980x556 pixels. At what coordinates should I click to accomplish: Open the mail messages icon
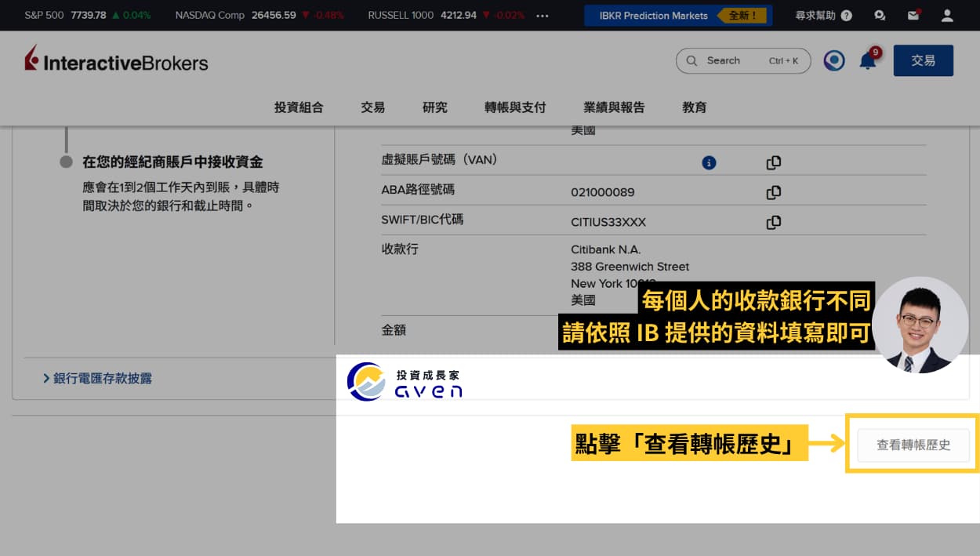point(913,15)
